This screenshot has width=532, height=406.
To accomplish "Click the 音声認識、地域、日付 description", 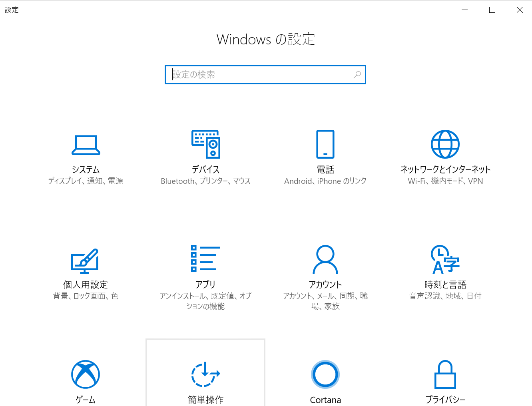I will 445,296.
